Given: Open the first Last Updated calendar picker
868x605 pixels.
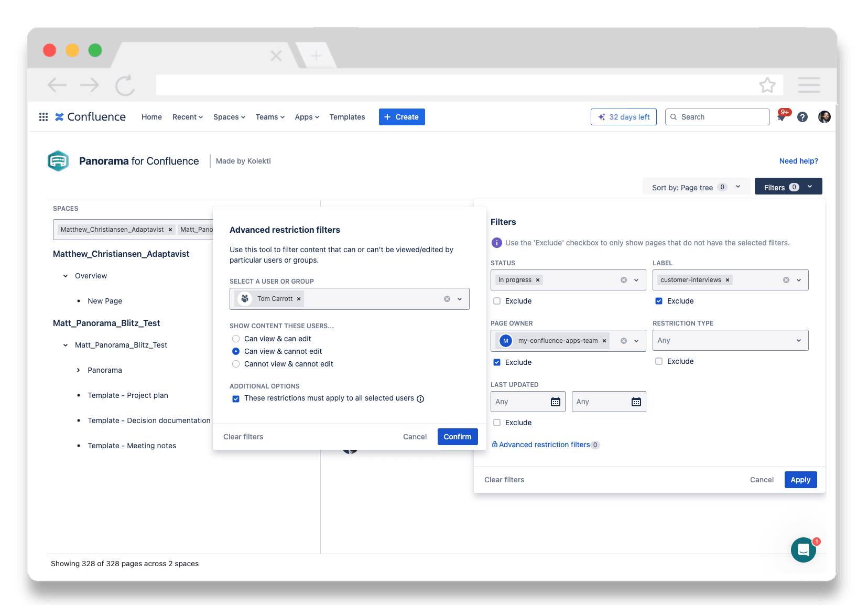Looking at the screenshot, I should 556,402.
